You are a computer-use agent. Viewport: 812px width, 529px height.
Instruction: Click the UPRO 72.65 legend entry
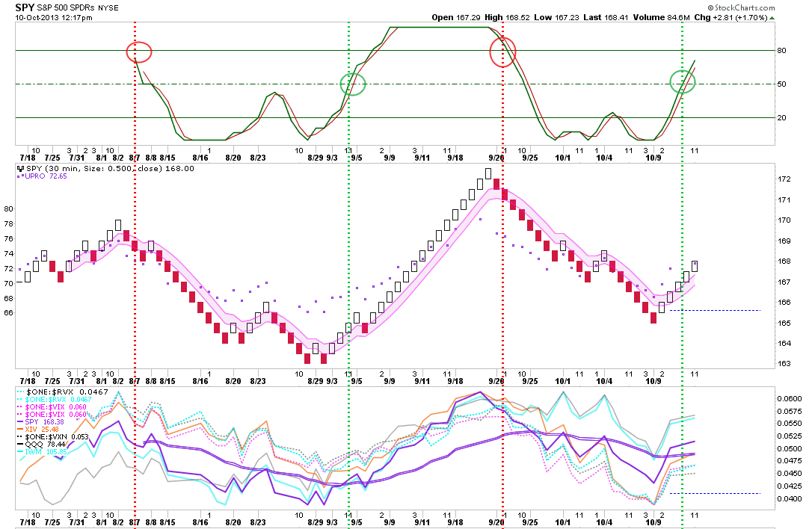tap(46, 176)
